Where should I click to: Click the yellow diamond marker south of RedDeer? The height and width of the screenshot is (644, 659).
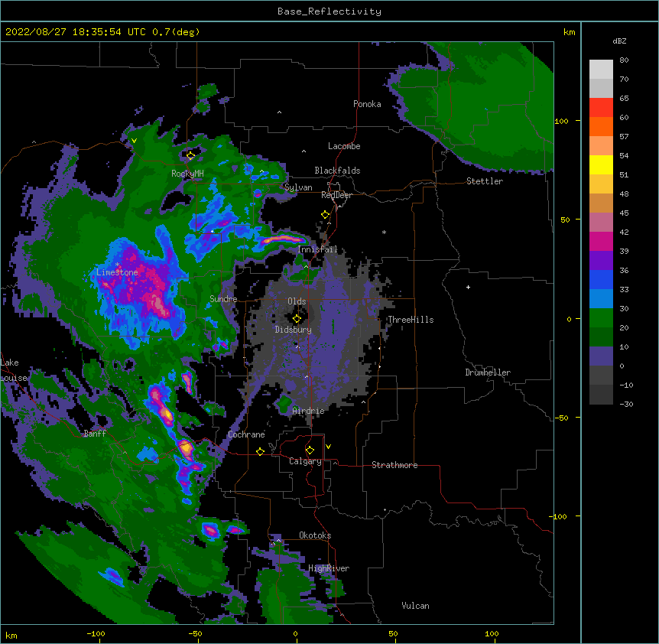(326, 215)
